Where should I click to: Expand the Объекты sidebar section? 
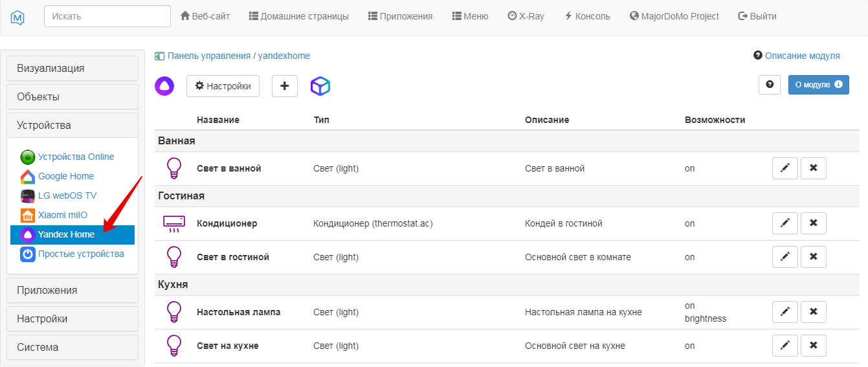(x=72, y=97)
